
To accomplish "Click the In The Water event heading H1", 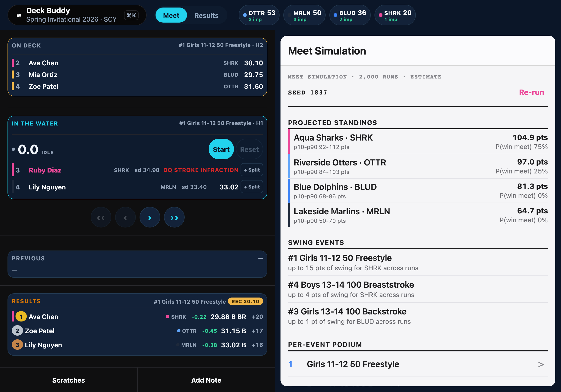I will click(221, 123).
